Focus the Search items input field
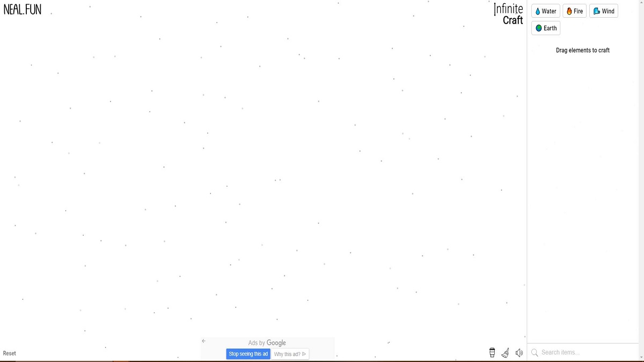The height and width of the screenshot is (362, 644). pos(585,352)
